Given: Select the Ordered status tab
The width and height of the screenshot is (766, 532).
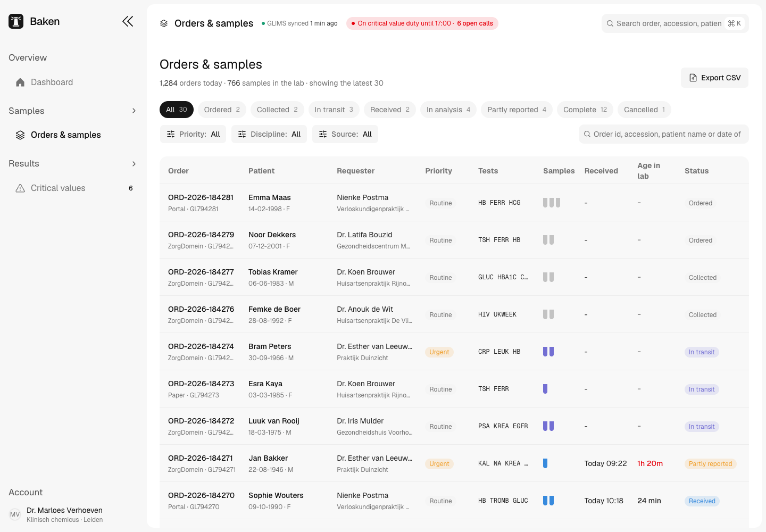Looking at the screenshot, I should [x=222, y=110].
